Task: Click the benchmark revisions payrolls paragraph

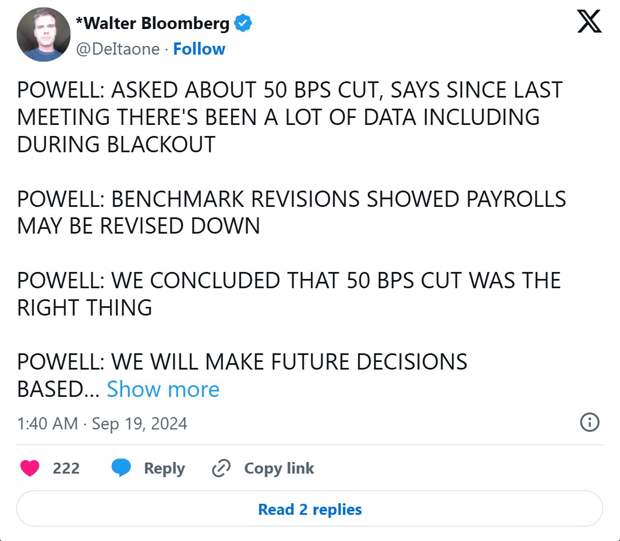Action: point(291,212)
